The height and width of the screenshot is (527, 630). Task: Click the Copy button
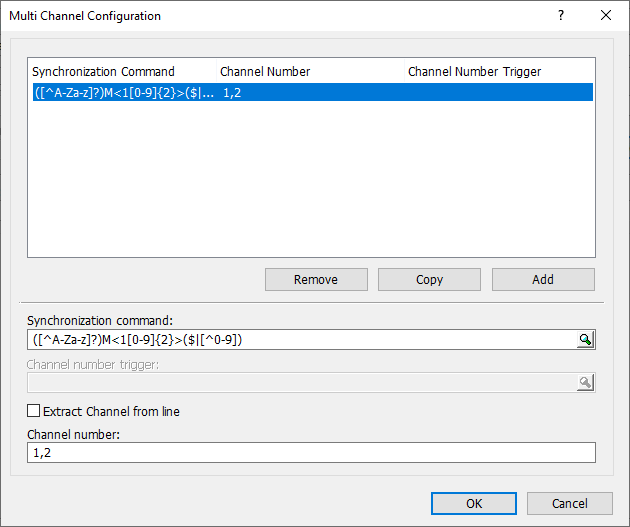coord(429,280)
